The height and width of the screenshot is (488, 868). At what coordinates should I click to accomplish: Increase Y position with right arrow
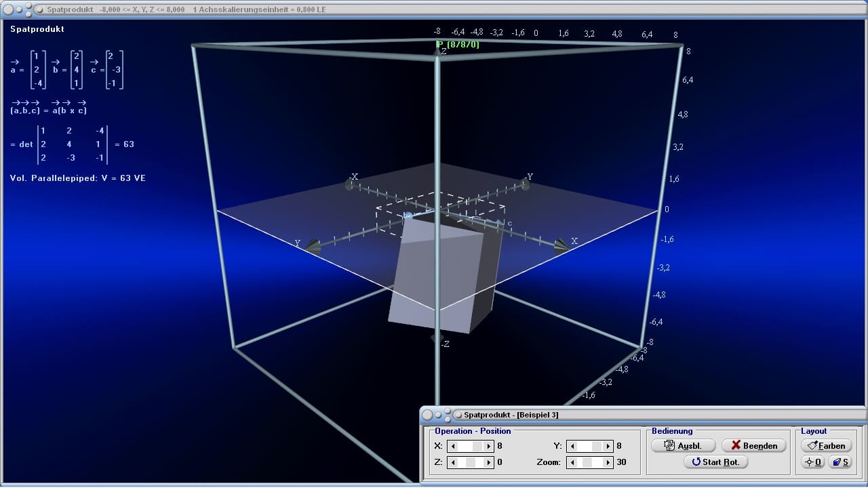coord(608,446)
